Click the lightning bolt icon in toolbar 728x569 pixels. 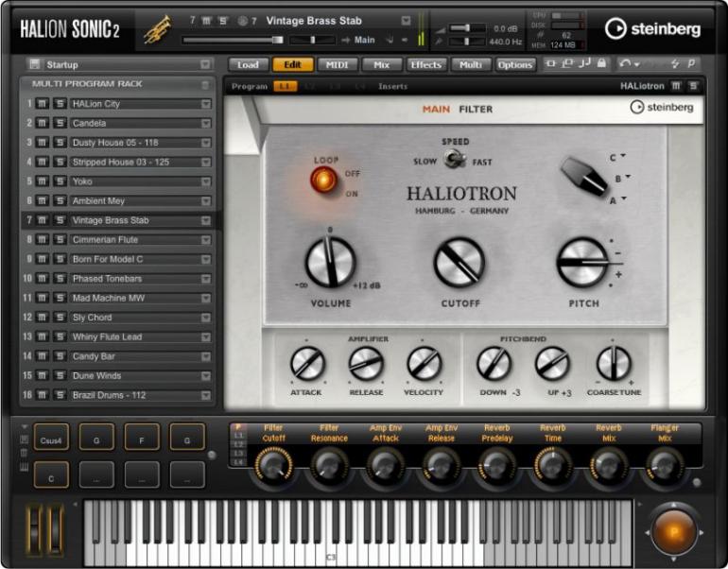point(675,63)
